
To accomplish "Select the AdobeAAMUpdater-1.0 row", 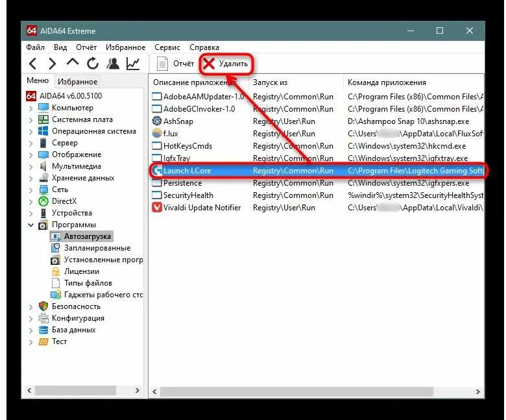I will click(x=317, y=97).
